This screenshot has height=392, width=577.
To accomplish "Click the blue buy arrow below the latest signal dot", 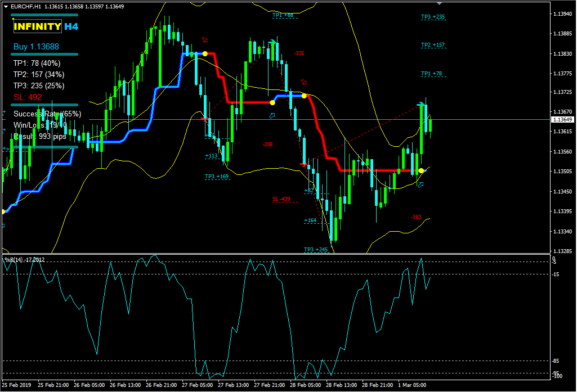I will coord(421,184).
